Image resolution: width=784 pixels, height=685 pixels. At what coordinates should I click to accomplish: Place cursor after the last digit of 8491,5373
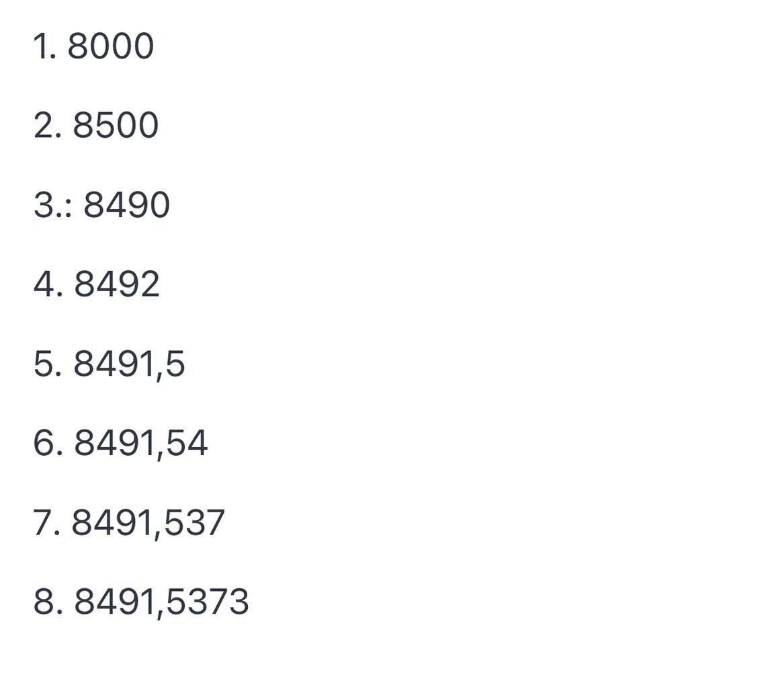[x=249, y=602]
